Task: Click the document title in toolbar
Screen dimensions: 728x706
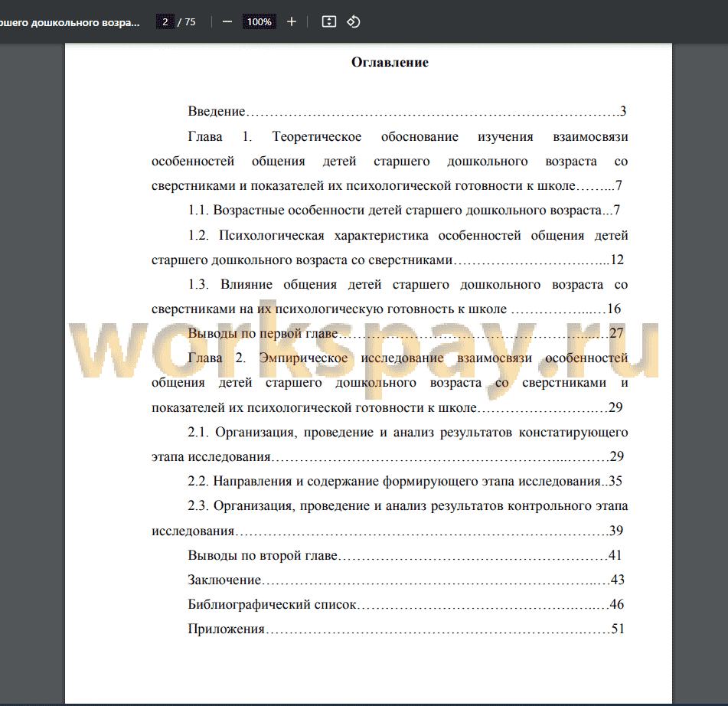Action: pos(70,22)
